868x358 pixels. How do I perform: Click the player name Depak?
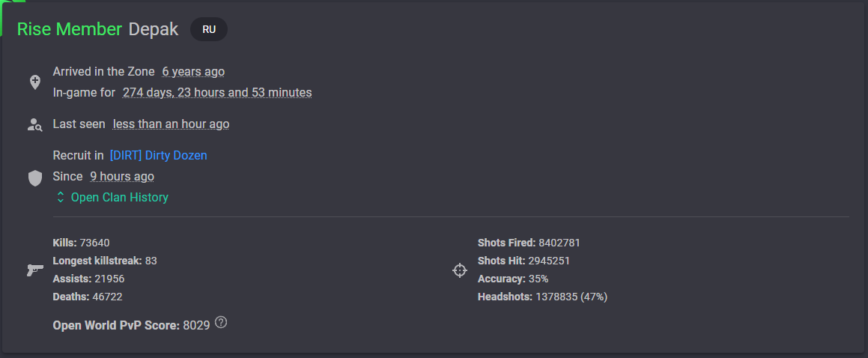(154, 29)
